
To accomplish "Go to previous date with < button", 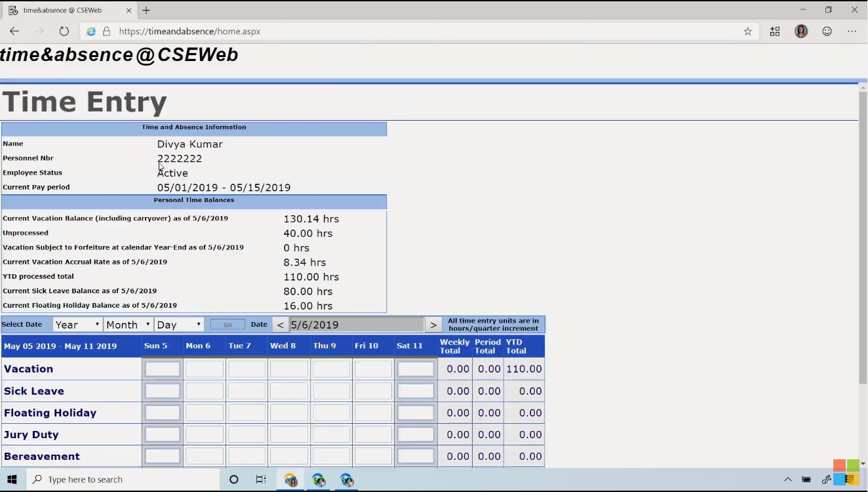I will 280,325.
